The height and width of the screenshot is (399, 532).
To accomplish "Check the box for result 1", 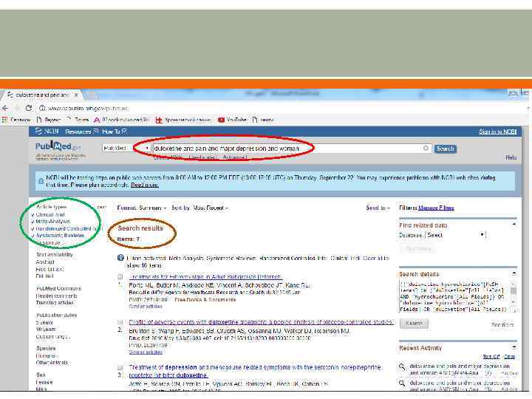I will click(120, 277).
